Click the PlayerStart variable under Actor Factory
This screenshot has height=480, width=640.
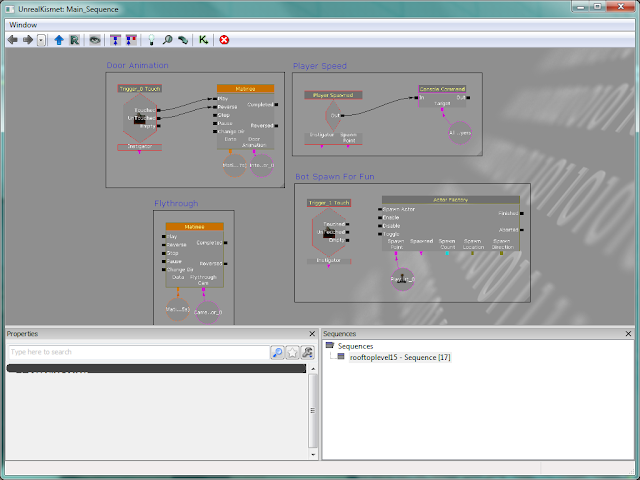[x=402, y=279]
